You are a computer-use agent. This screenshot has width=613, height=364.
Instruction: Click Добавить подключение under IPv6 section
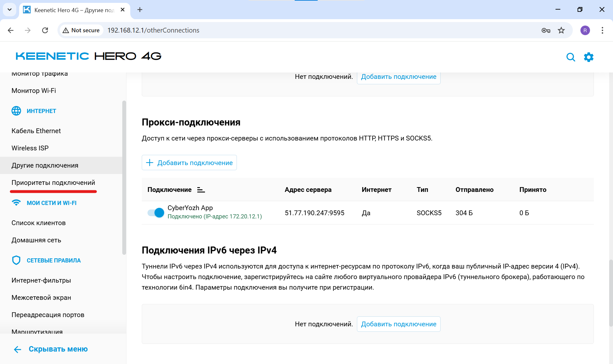point(398,324)
